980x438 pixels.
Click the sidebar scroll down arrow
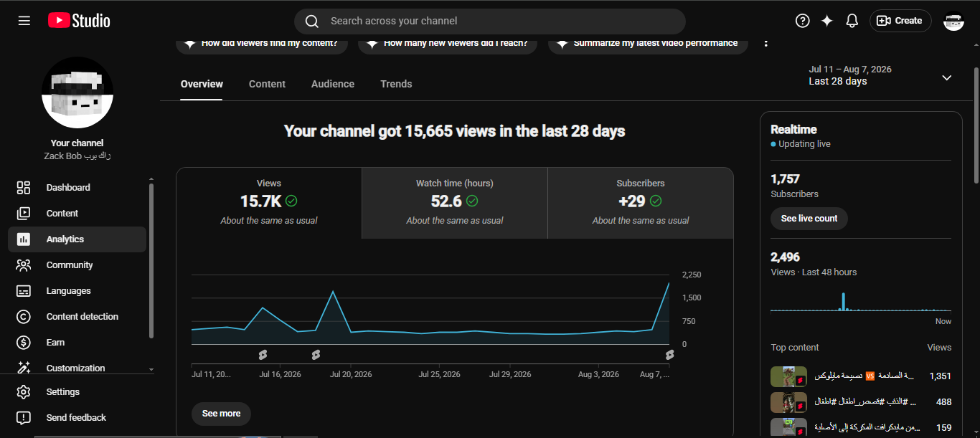click(151, 369)
